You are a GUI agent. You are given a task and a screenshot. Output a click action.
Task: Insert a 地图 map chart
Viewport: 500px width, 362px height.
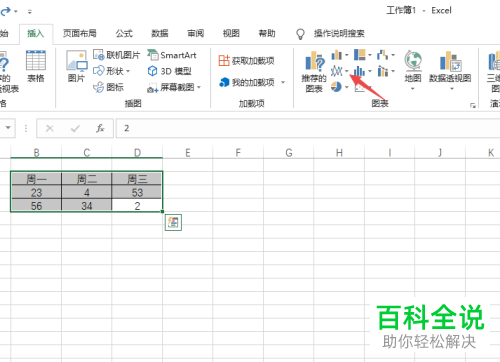coord(413,70)
